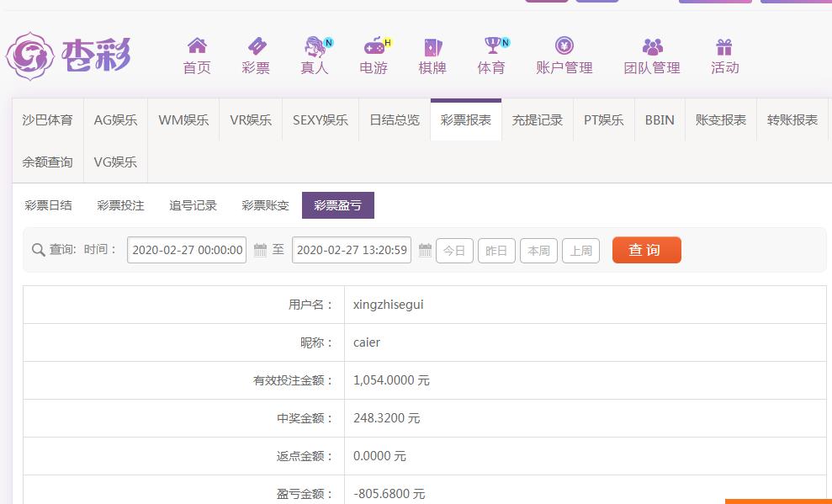Open the 账户管理 yen coin icon
Image resolution: width=832 pixels, height=504 pixels.
(x=564, y=45)
